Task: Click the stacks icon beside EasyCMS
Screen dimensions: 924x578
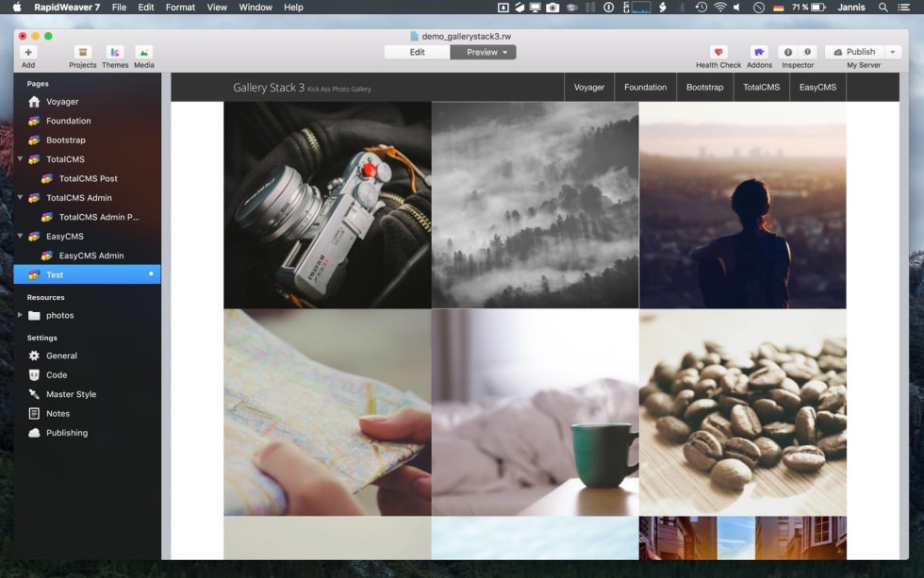Action: (x=34, y=237)
